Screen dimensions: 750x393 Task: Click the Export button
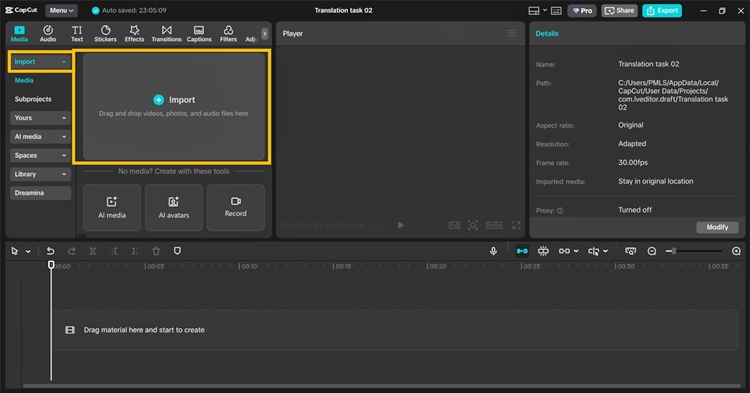pos(662,11)
